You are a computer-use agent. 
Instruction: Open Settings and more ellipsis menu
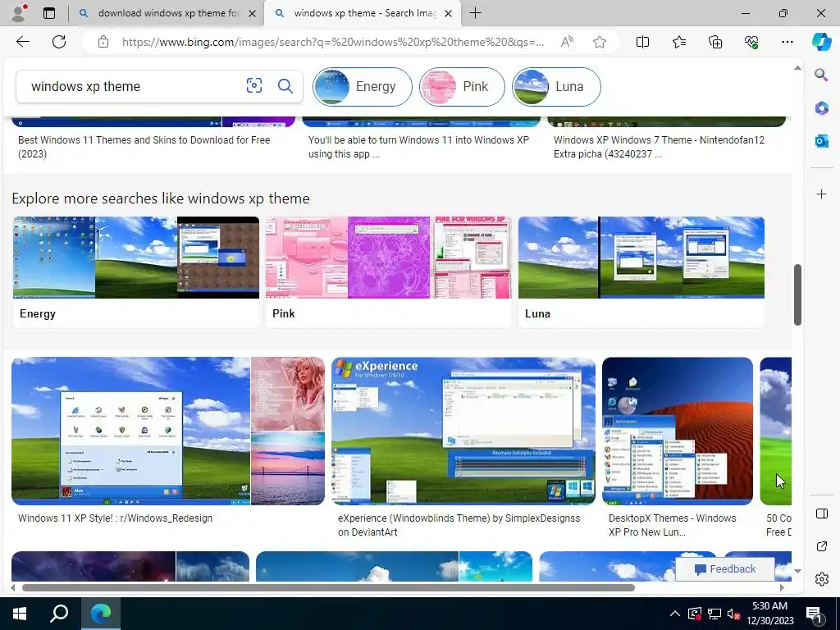(787, 42)
